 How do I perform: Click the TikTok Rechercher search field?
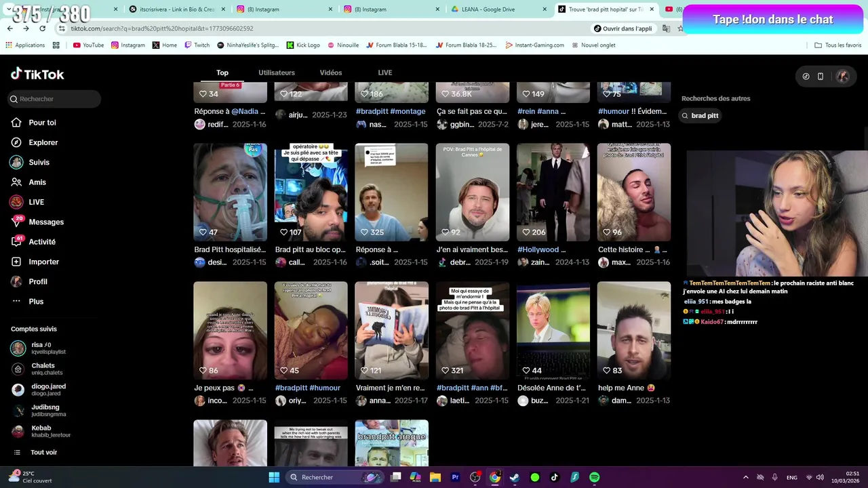[x=54, y=99]
